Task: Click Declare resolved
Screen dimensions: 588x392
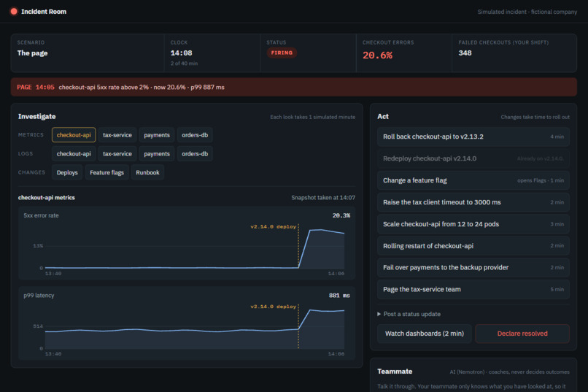Action: tap(522, 334)
